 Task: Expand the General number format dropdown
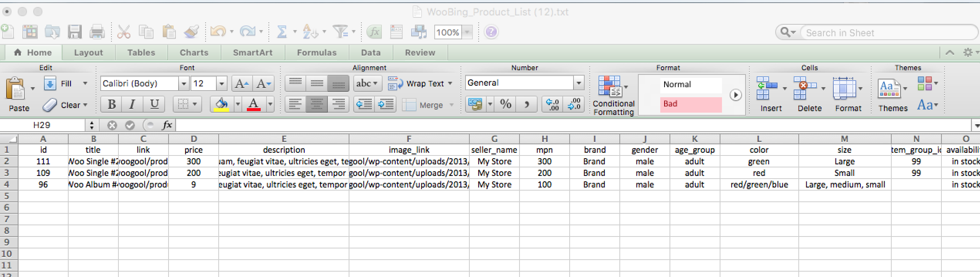click(578, 83)
